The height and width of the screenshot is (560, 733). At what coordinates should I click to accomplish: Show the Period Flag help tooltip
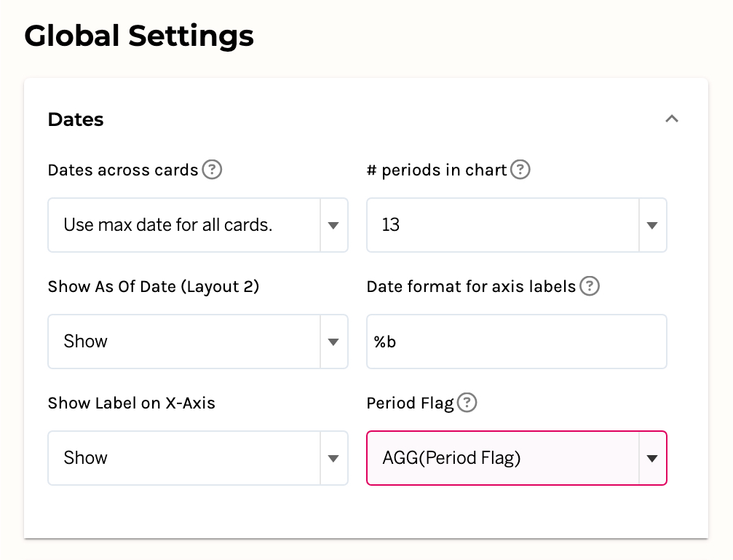tap(467, 403)
